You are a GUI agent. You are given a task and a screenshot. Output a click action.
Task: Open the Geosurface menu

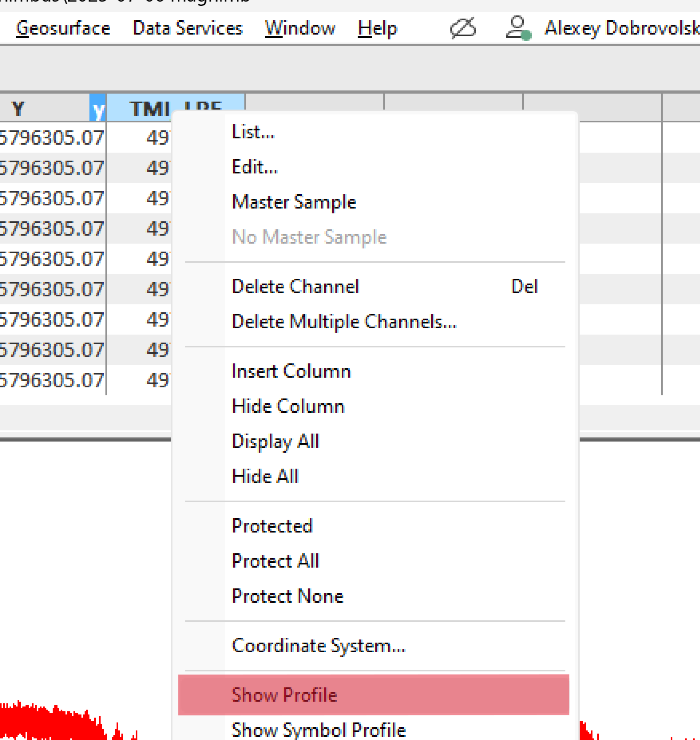(x=62, y=28)
